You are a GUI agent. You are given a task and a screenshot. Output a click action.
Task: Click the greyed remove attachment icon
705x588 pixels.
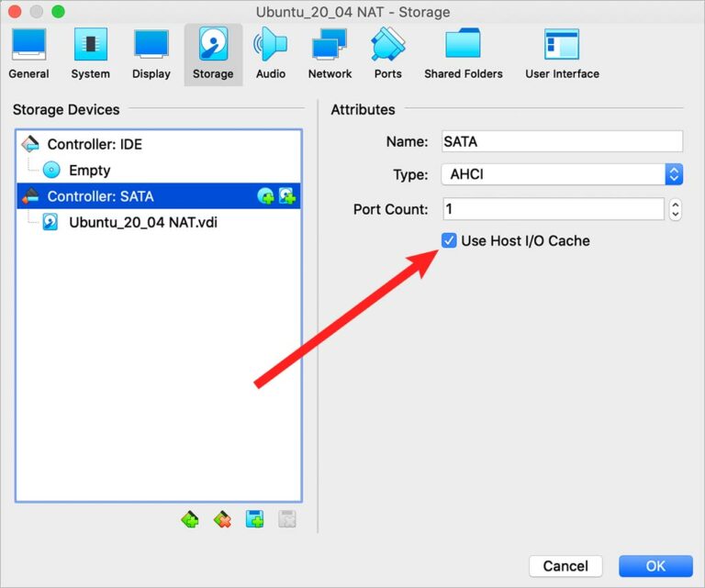pyautogui.click(x=286, y=520)
